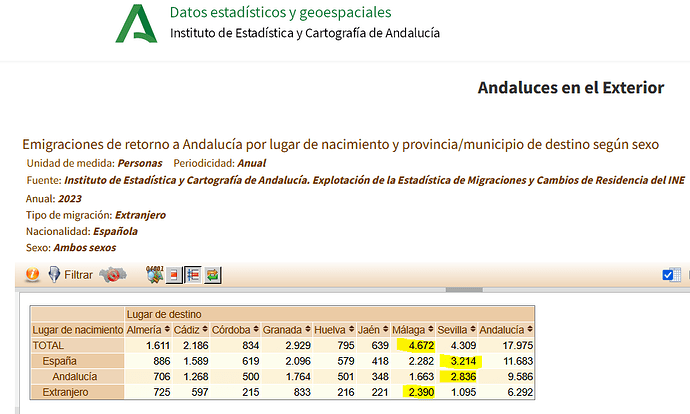Select the highlighted 4.672 Málaga total cell

(413, 345)
